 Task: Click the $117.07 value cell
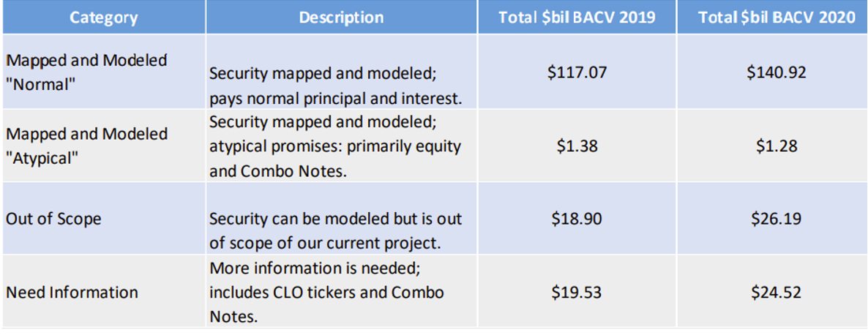(577, 72)
